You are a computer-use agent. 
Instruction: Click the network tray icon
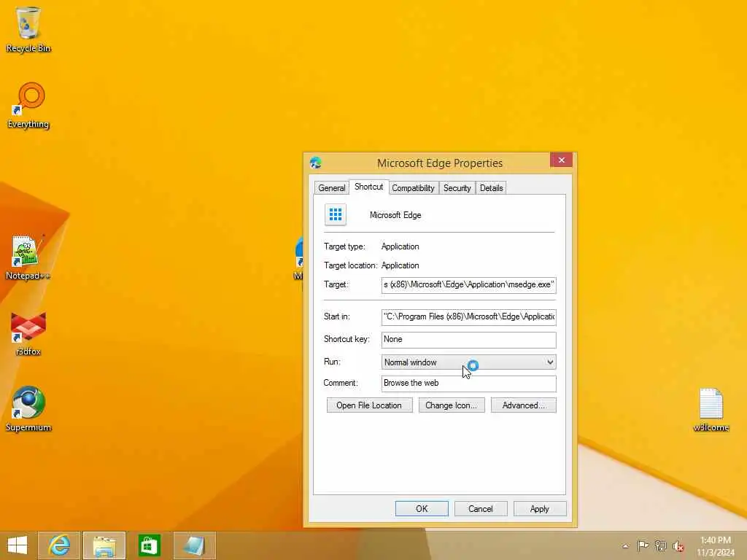(x=660, y=545)
